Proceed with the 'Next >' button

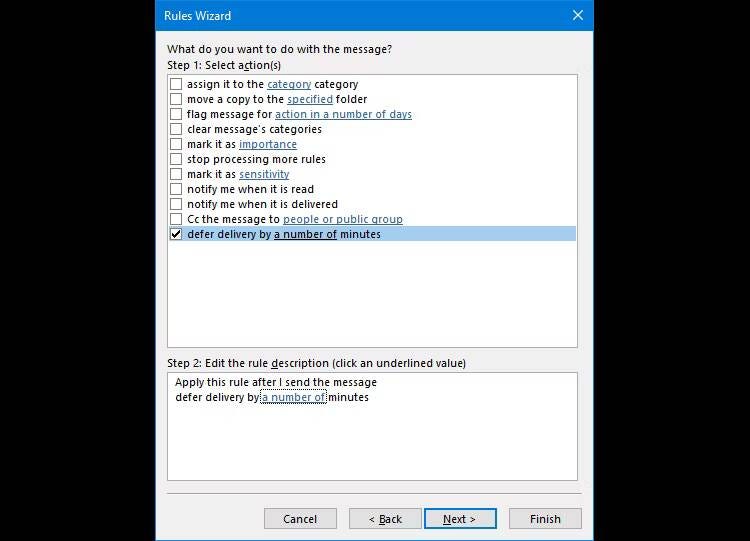(460, 519)
